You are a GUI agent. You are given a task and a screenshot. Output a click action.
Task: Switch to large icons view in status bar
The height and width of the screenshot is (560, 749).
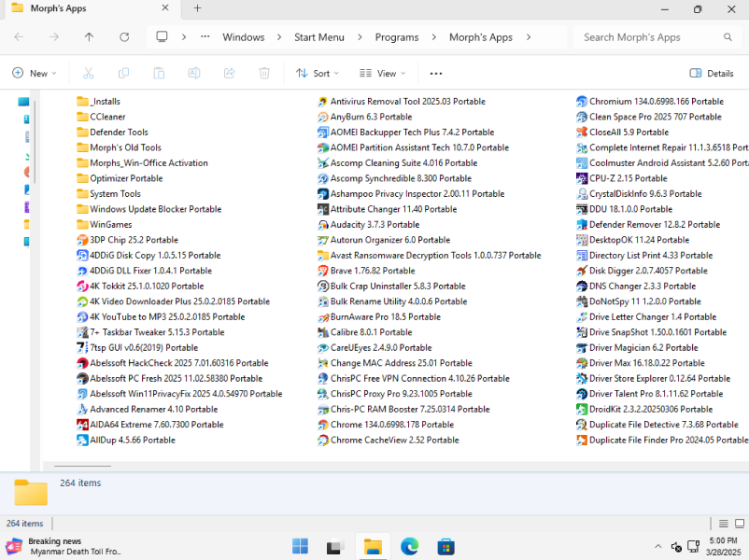click(740, 524)
